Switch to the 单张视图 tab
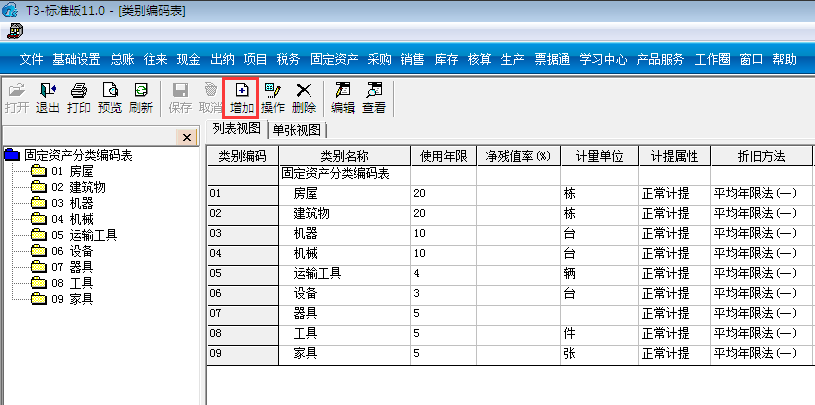 tap(297, 129)
